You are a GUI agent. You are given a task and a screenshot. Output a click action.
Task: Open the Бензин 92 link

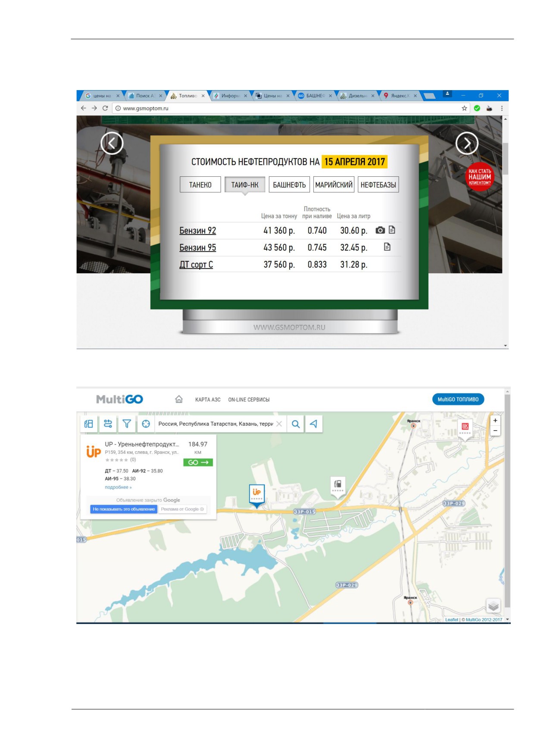coord(198,231)
